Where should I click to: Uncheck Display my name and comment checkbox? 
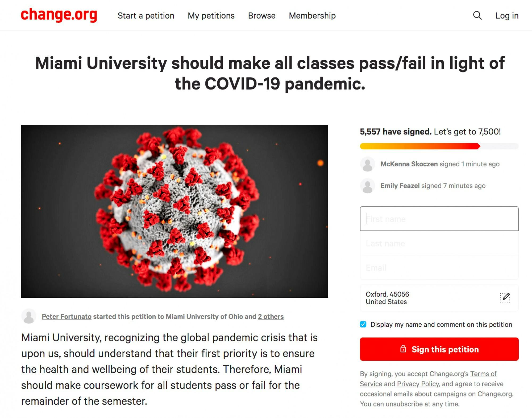click(x=363, y=324)
